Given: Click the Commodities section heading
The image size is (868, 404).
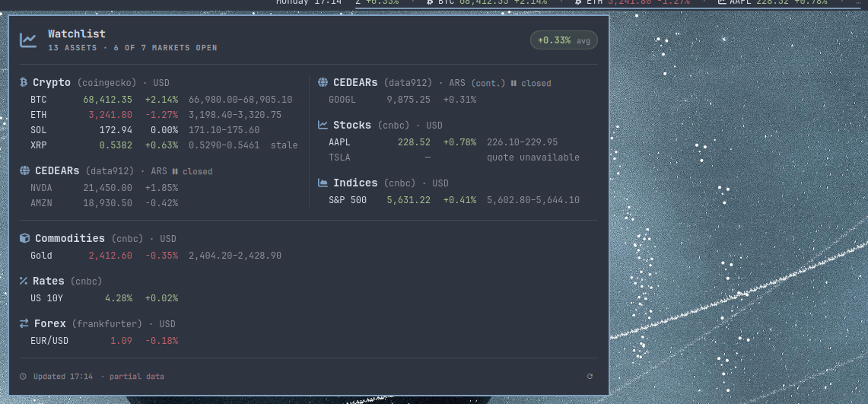Looking at the screenshot, I should pyautogui.click(x=70, y=238).
